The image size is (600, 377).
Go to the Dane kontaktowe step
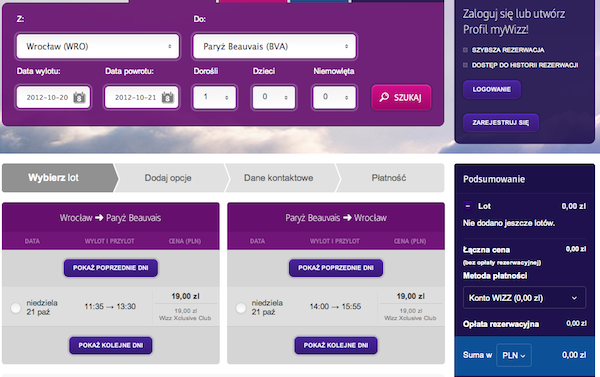279,178
